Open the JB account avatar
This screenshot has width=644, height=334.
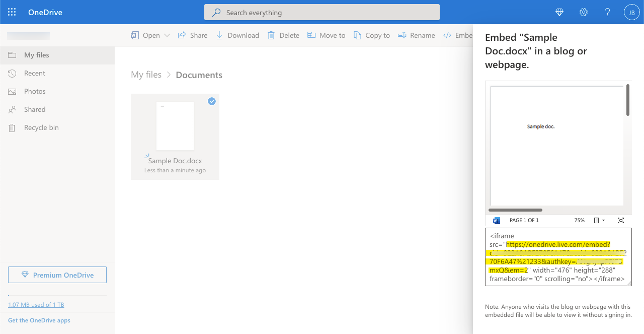coord(632,12)
